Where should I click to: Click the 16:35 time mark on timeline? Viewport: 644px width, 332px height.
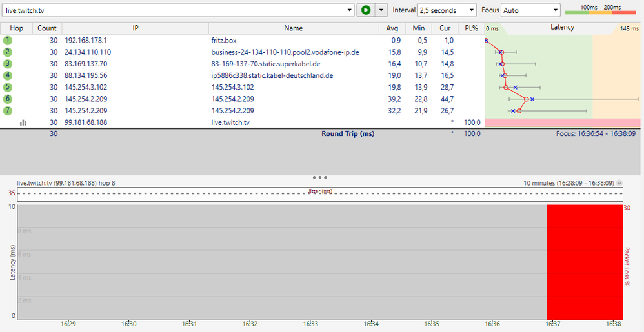432,324
